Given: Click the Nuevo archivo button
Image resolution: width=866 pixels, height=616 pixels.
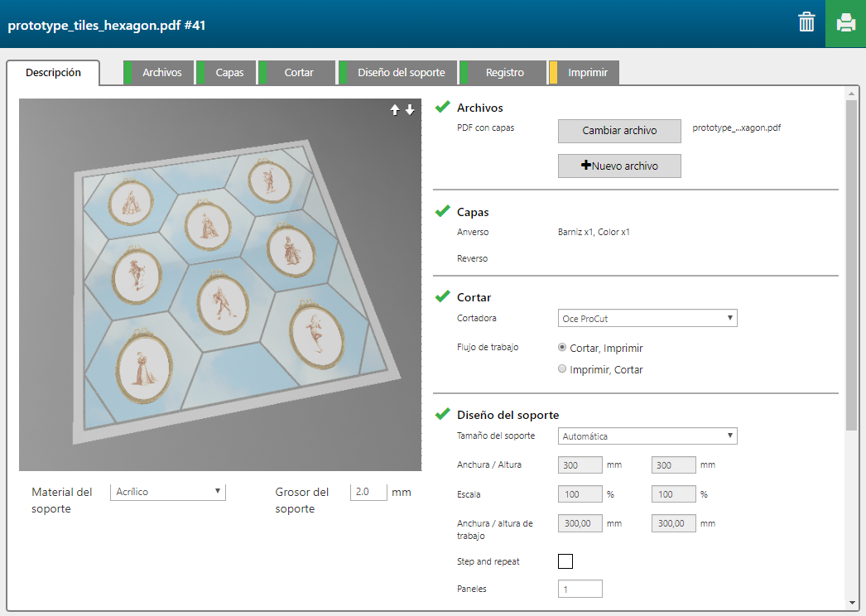Looking at the screenshot, I should tap(619, 166).
